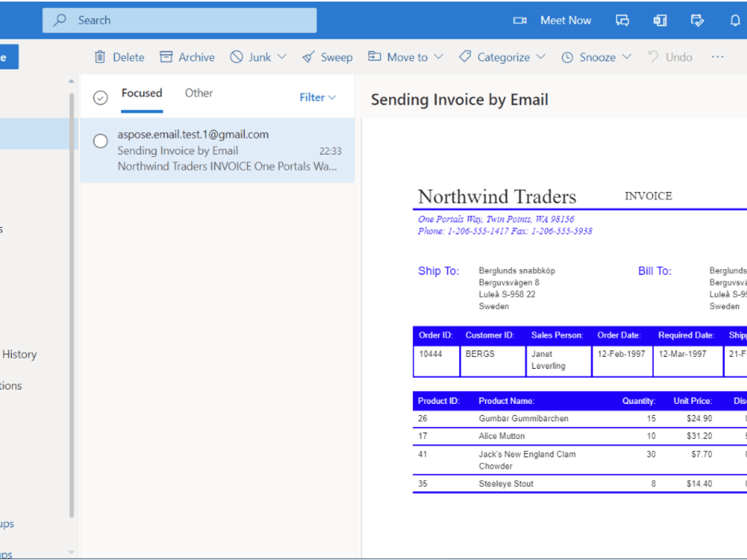
Task: Open the History folder in sidebar
Action: pyautogui.click(x=19, y=354)
